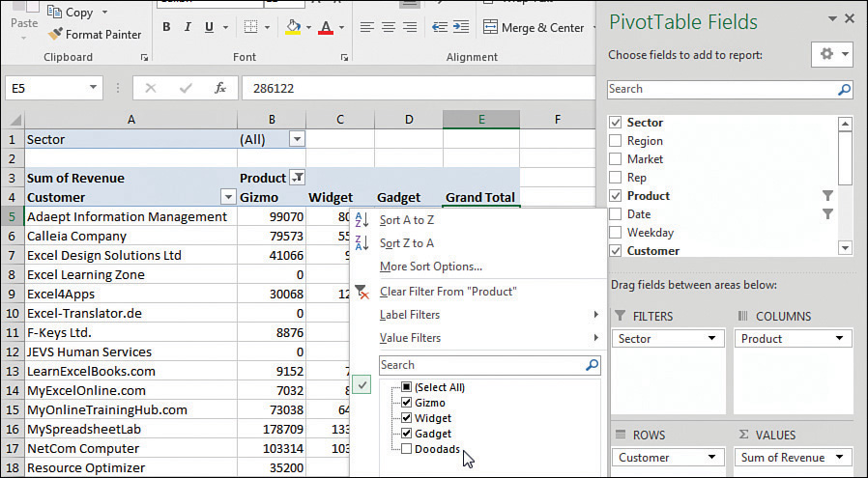This screenshot has height=478, width=868.
Task: Open Sector (All) filter dropdown in B1
Action: tap(298, 139)
